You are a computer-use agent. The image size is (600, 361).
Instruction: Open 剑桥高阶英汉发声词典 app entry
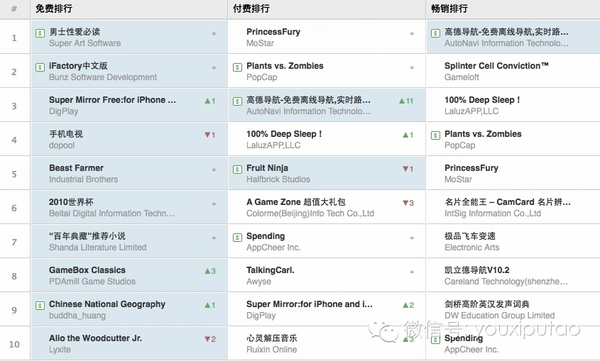point(487,304)
